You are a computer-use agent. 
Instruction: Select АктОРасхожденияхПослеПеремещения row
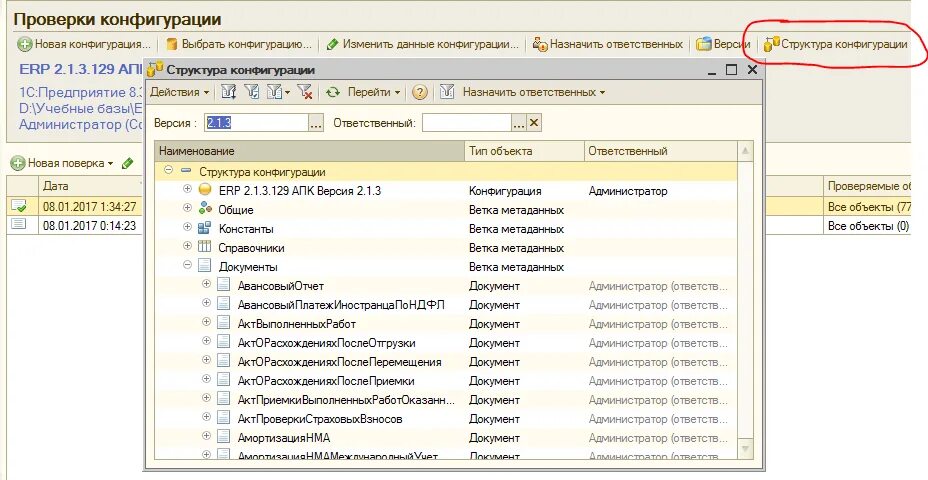point(446,362)
